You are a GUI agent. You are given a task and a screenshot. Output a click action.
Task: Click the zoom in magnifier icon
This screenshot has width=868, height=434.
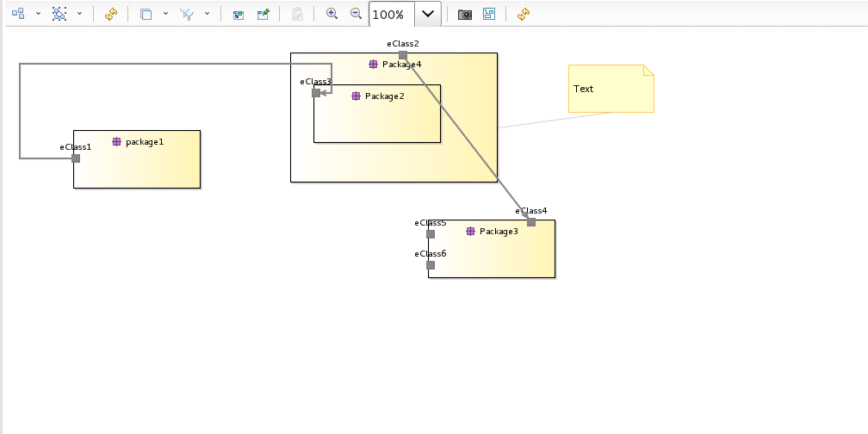pyautogui.click(x=332, y=14)
